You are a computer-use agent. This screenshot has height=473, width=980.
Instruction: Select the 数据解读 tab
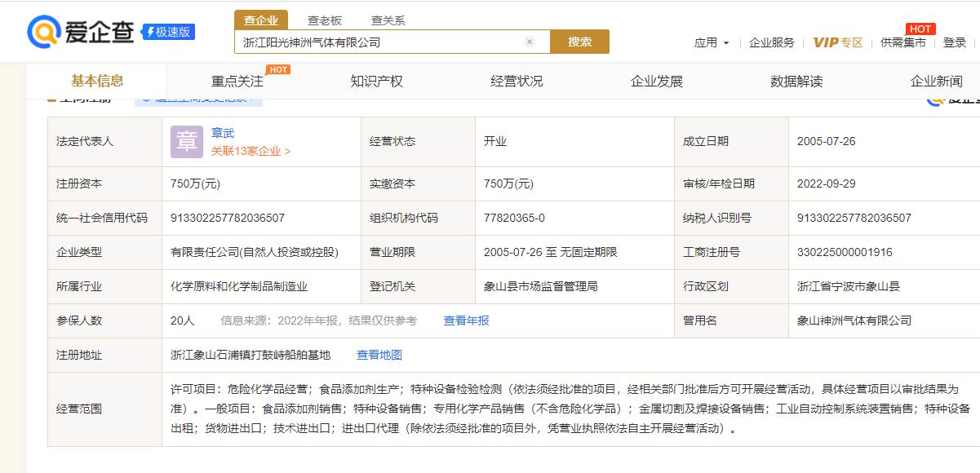coord(796,82)
